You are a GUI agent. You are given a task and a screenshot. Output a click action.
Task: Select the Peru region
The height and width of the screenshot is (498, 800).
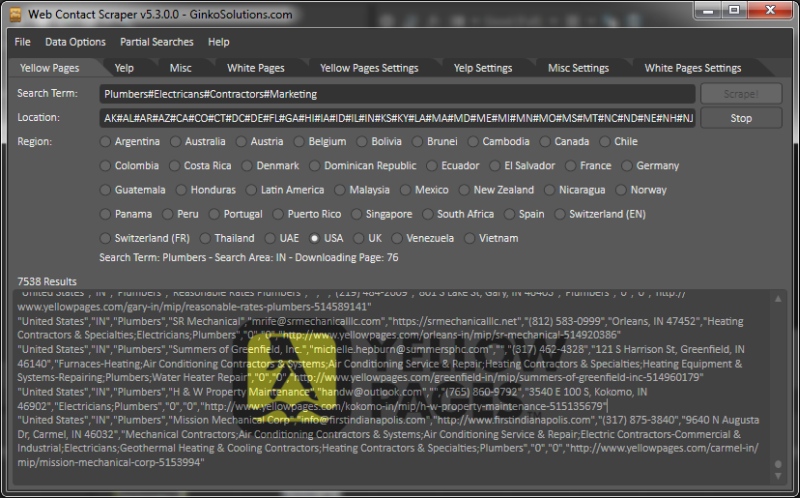(181, 214)
